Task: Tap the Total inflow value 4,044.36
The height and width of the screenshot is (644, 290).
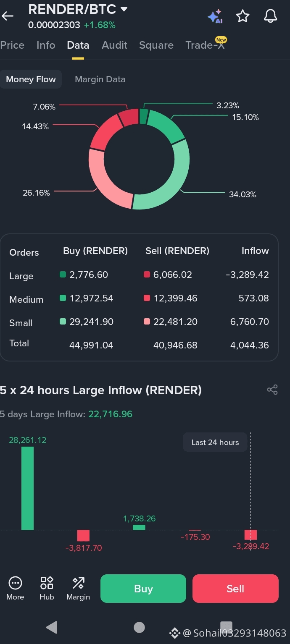Action: [250, 345]
